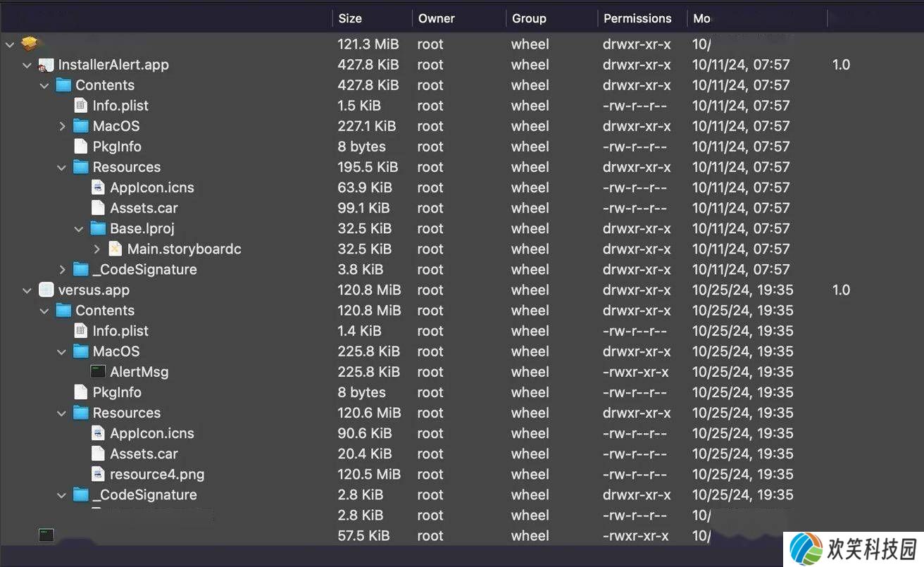Viewport: 924px width, 567px height.
Task: Click the AlertMsg executable icon
Action: click(x=98, y=371)
